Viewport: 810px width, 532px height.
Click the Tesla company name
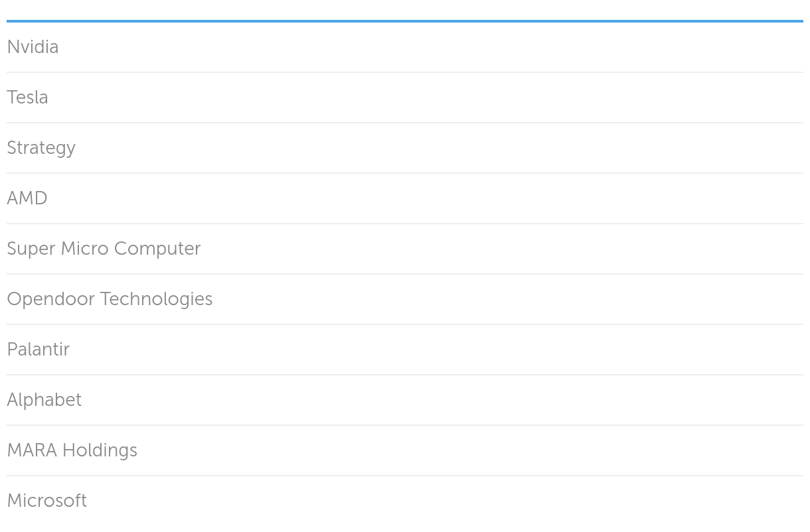pyautogui.click(x=27, y=98)
